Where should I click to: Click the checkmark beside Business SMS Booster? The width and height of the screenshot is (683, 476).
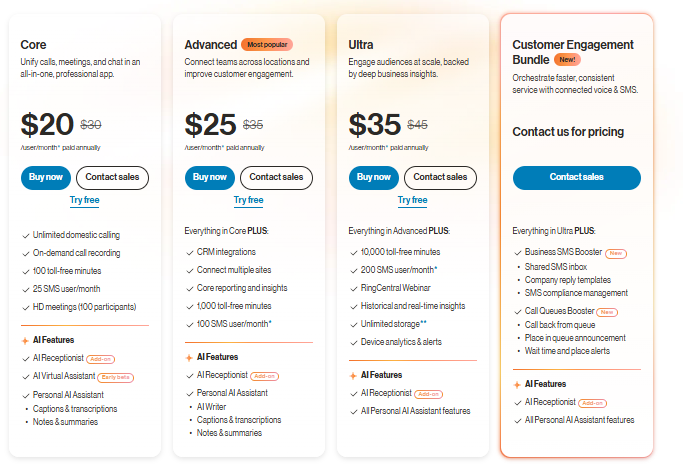(517, 253)
